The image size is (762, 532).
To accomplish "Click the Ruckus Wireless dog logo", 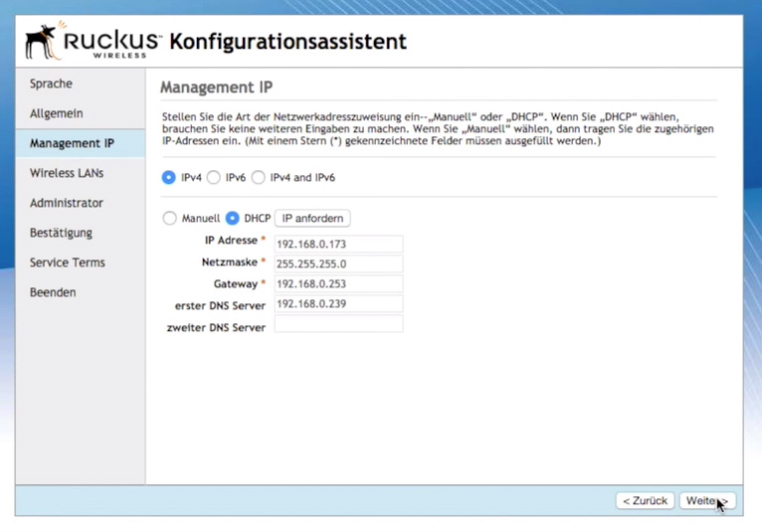I will point(42,41).
